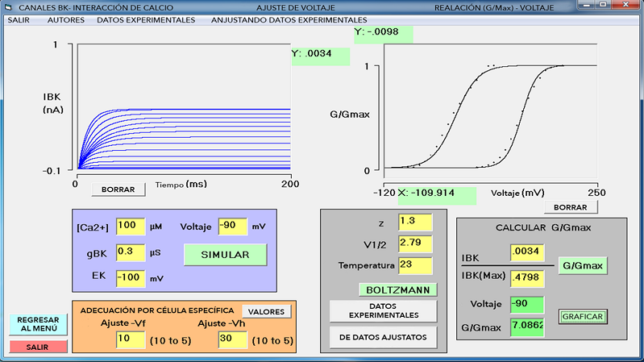The height and width of the screenshot is (362, 644).
Task: Click the window icon in the title bar
Action: (x=8, y=7)
